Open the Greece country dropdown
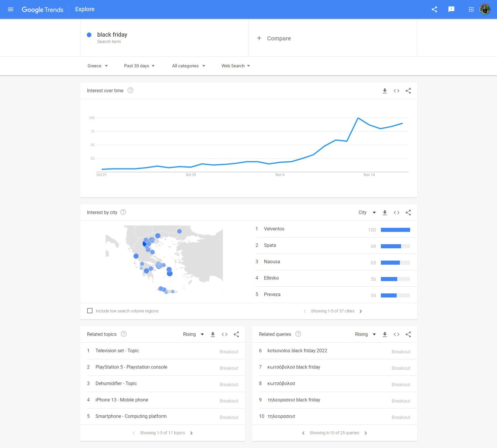 click(x=98, y=66)
